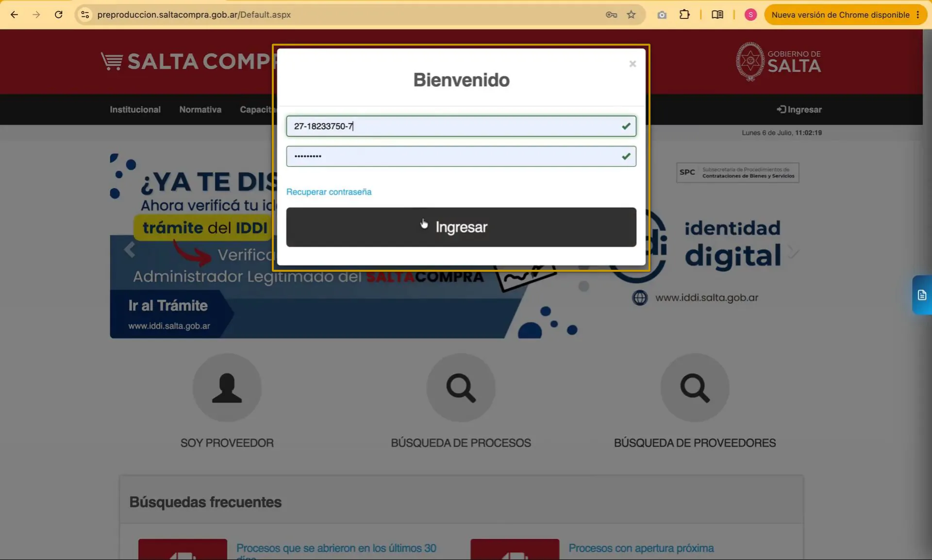
Task: Open Procesos con apertura próxima link
Action: pos(641,548)
